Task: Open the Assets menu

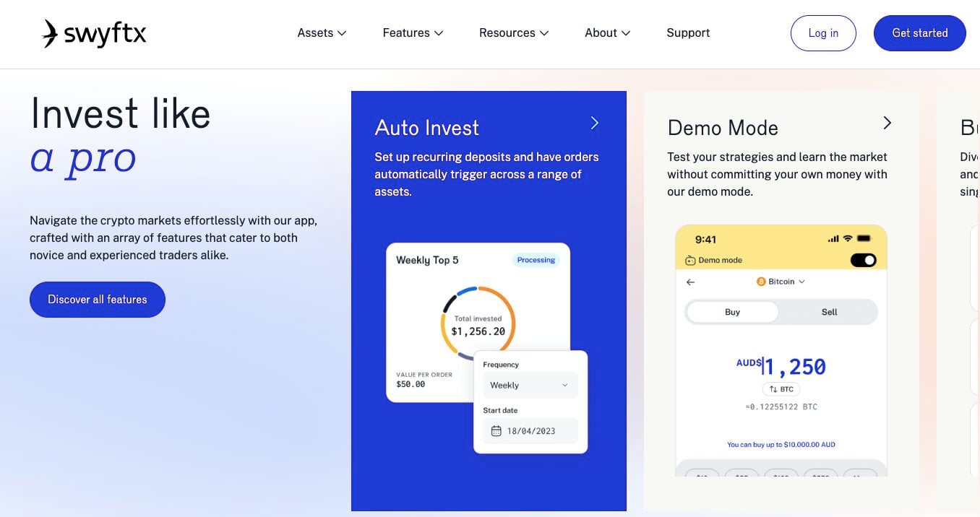Action: click(x=322, y=33)
